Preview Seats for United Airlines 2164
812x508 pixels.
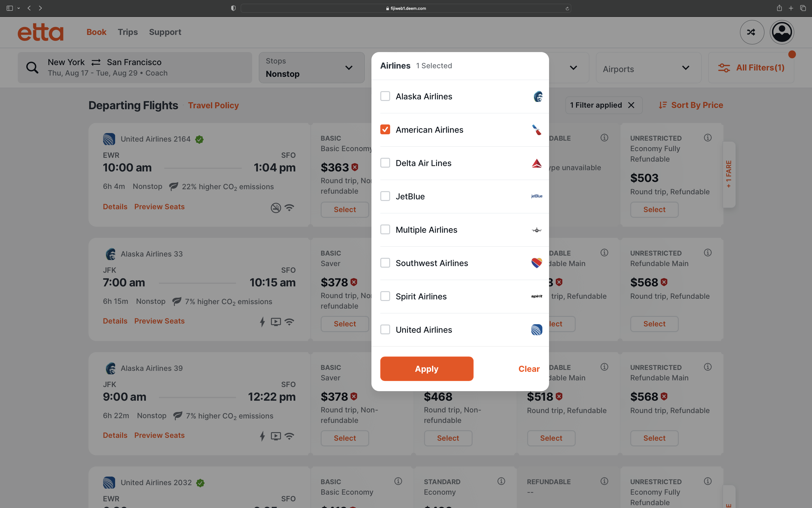click(159, 207)
